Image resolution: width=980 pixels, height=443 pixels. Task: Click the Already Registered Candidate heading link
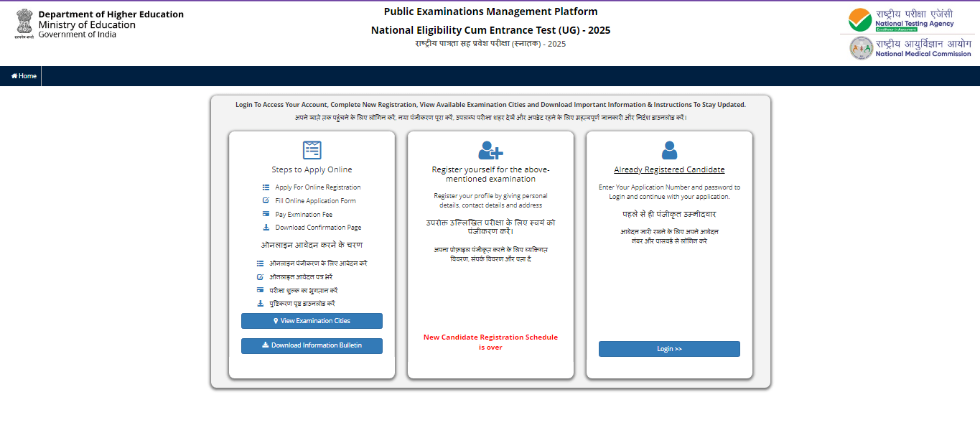click(669, 170)
